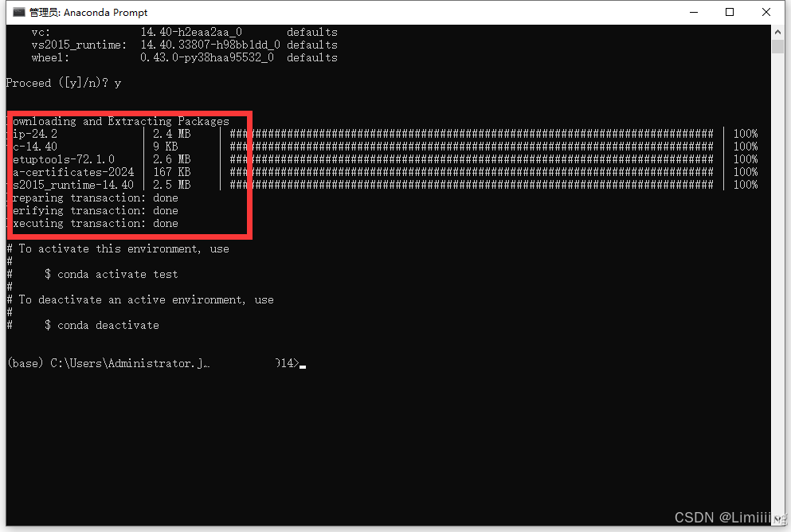Minimize the Anaconda Prompt window
Viewport: 791px width, 532px height.
[x=694, y=12]
